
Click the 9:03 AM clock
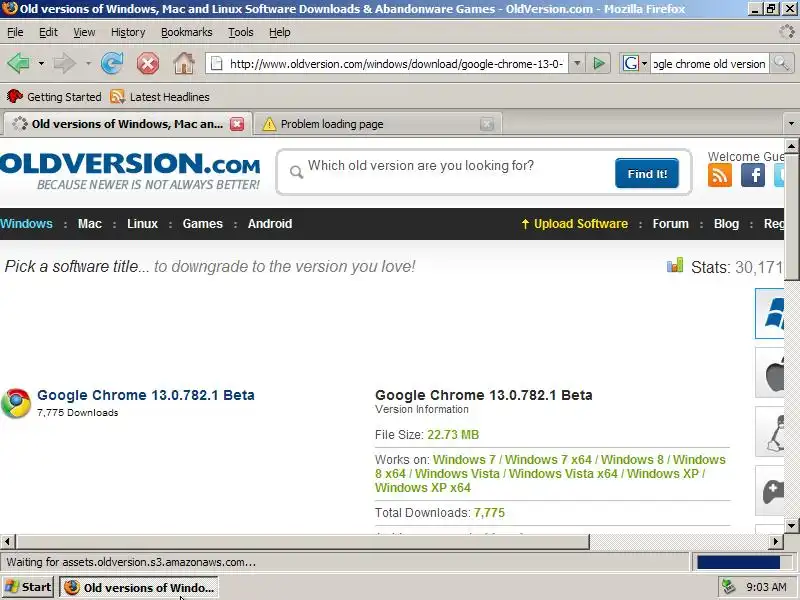coord(766,587)
